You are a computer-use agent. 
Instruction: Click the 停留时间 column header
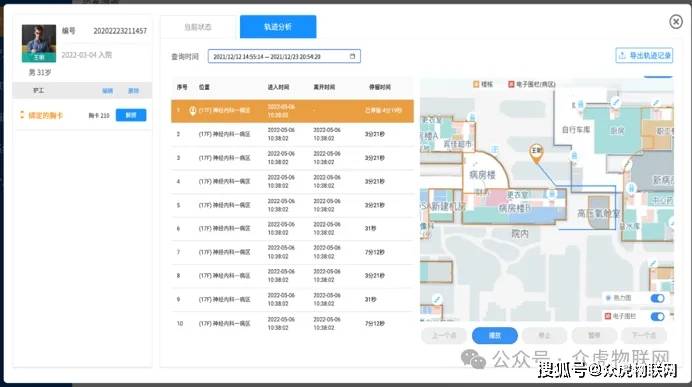pyautogui.click(x=380, y=87)
